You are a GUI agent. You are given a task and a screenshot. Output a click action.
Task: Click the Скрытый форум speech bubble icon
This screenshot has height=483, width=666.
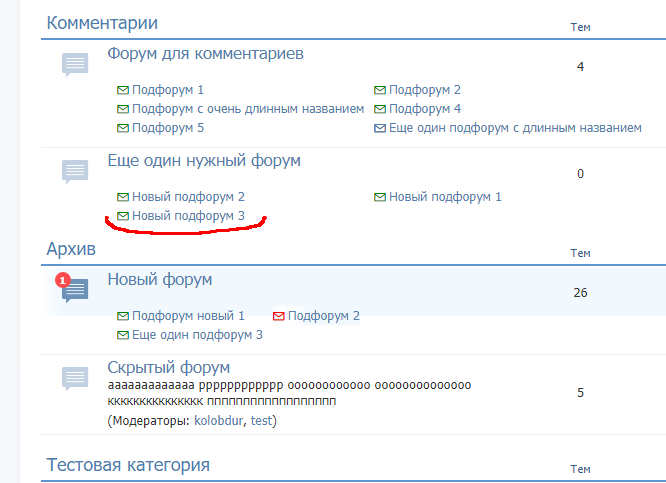coord(75,378)
